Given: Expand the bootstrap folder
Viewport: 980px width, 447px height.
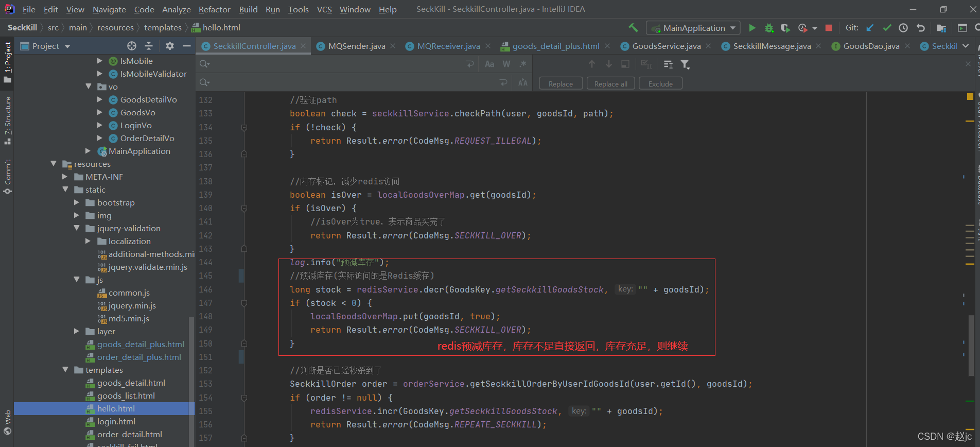Looking at the screenshot, I should point(77,202).
